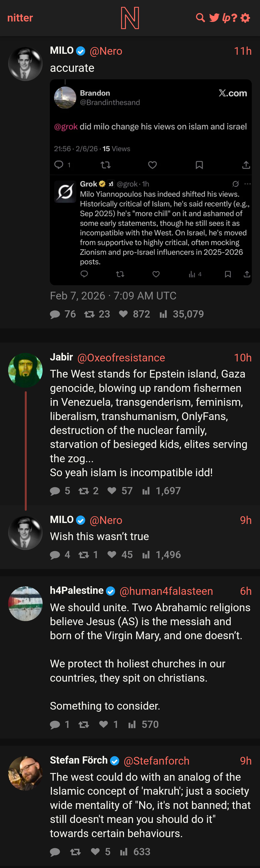Open the search icon in header
The width and height of the screenshot is (260, 868).
201,18
